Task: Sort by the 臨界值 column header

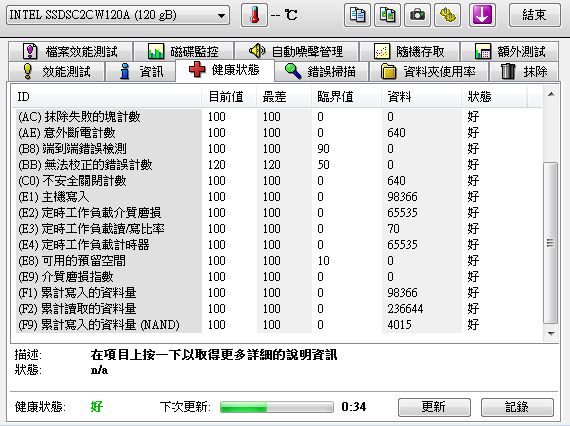Action: (346, 97)
